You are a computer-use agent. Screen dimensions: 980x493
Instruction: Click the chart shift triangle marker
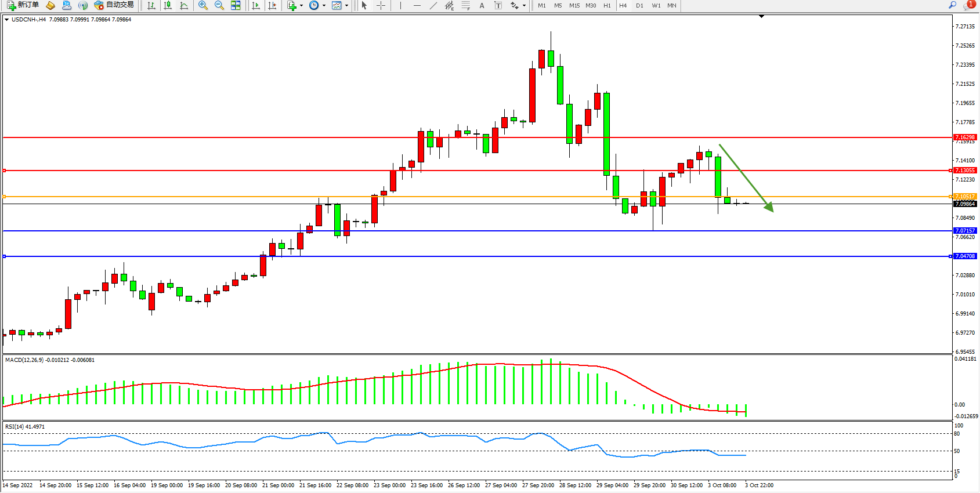(x=762, y=17)
